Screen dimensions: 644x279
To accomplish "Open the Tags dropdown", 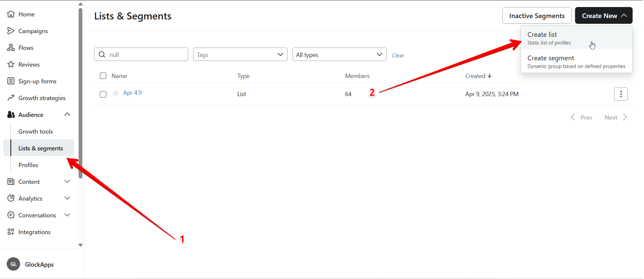I will tap(240, 54).
